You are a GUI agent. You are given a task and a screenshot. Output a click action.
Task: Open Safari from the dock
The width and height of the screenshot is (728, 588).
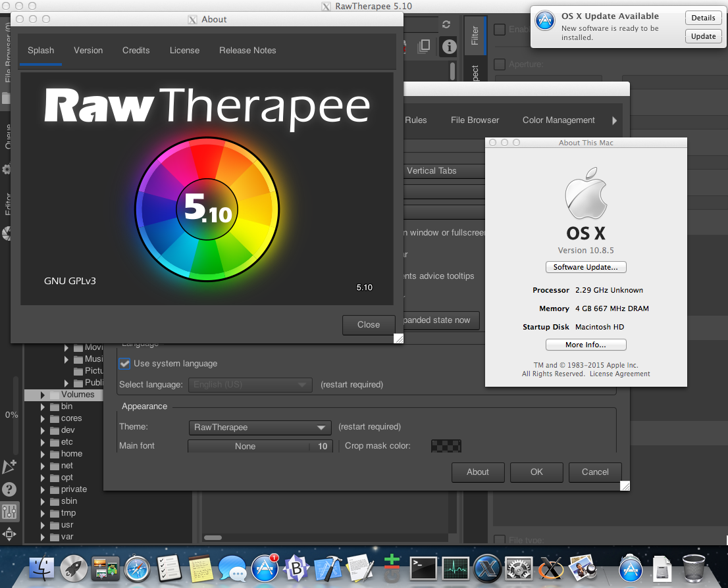click(138, 568)
